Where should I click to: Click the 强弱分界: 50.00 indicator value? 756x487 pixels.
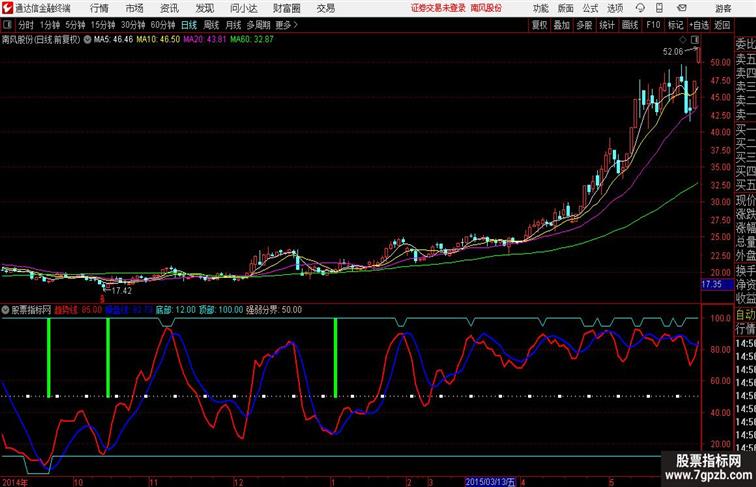(274, 310)
